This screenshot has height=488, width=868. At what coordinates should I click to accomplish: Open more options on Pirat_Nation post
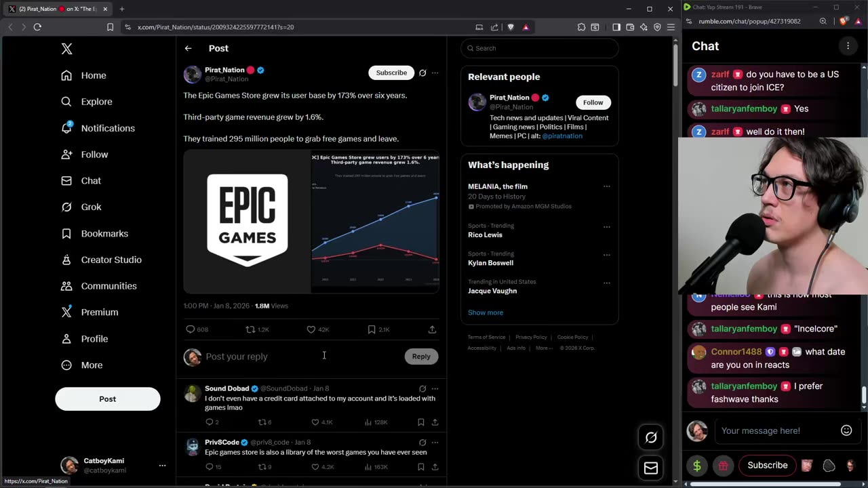click(435, 73)
